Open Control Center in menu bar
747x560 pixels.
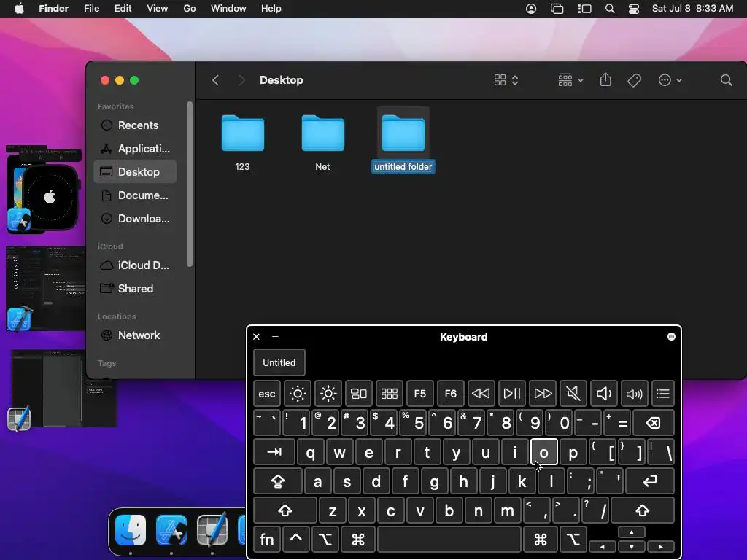(x=634, y=9)
